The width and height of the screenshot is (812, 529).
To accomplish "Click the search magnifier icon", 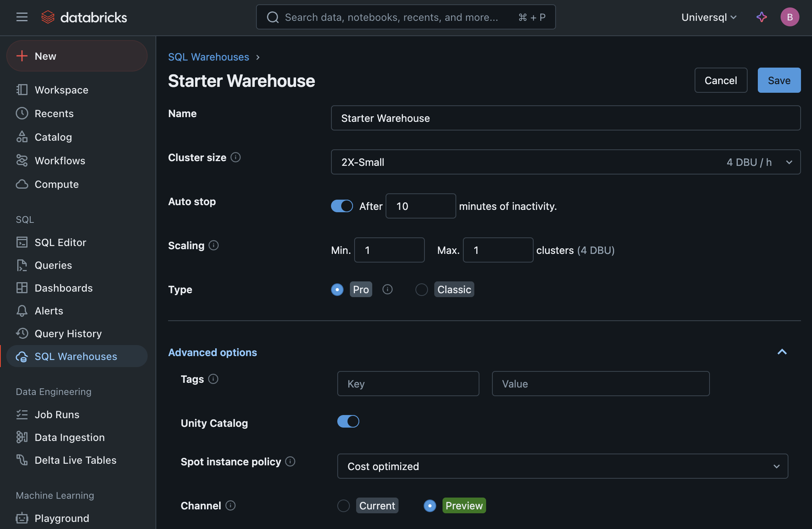I will [272, 17].
